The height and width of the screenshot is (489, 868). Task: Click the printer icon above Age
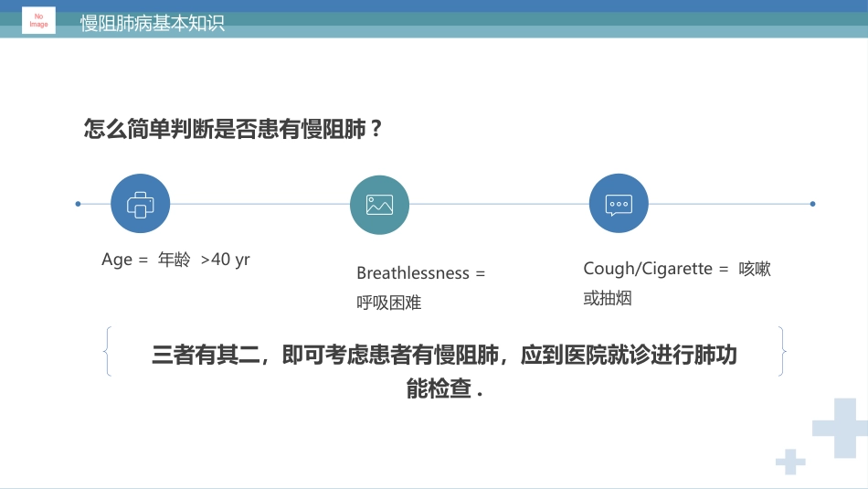point(140,204)
